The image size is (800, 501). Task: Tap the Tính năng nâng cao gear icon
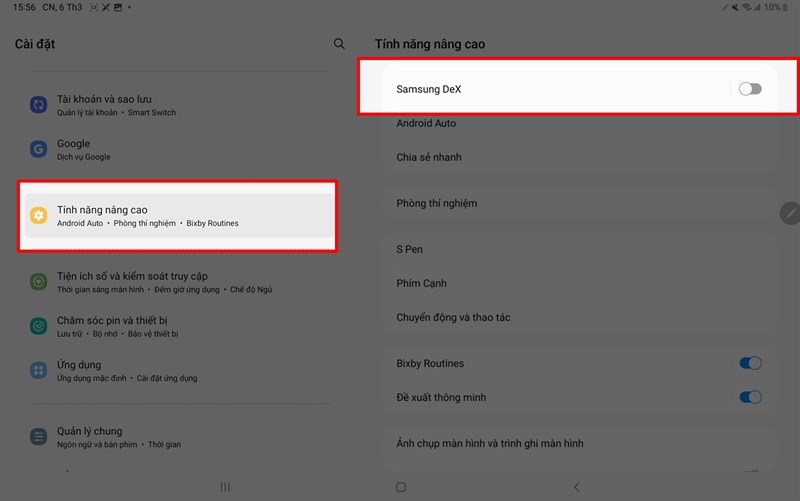click(39, 215)
